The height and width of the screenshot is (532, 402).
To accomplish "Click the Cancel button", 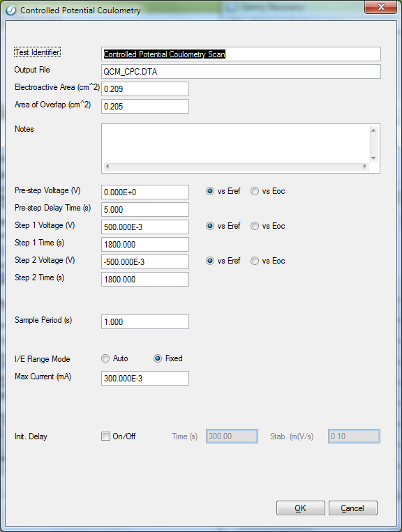I will [352, 508].
